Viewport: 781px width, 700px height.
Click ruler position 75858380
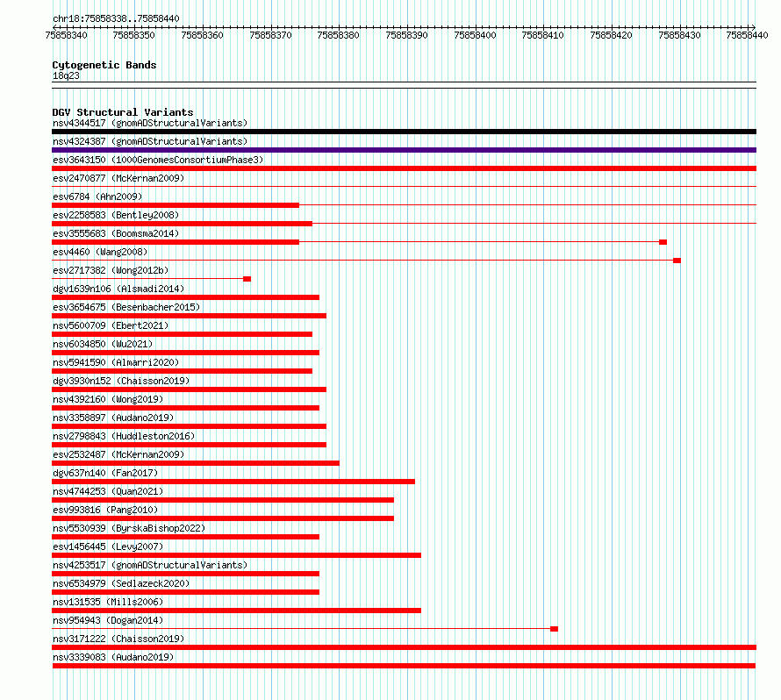(x=338, y=35)
